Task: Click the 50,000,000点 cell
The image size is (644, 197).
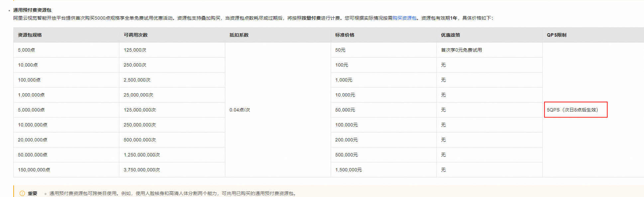Action: tap(66, 155)
